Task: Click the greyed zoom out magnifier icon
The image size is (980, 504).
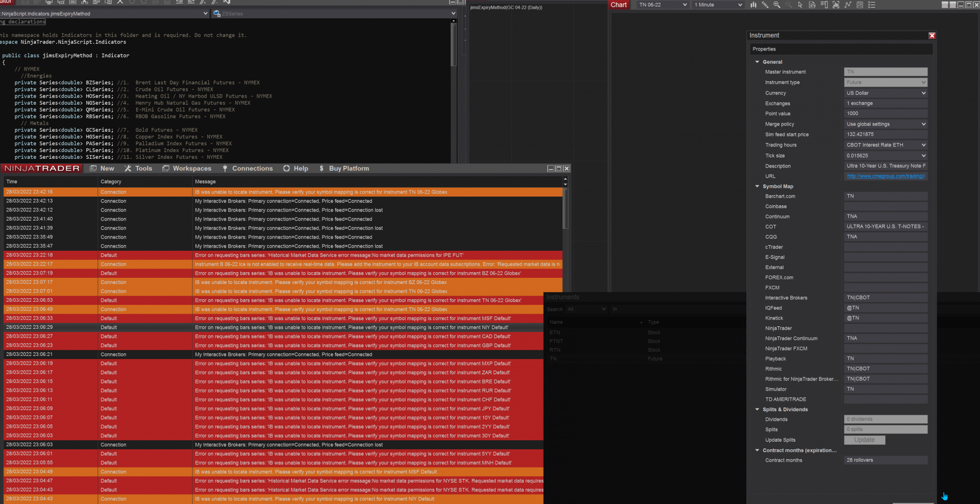Action: (789, 5)
